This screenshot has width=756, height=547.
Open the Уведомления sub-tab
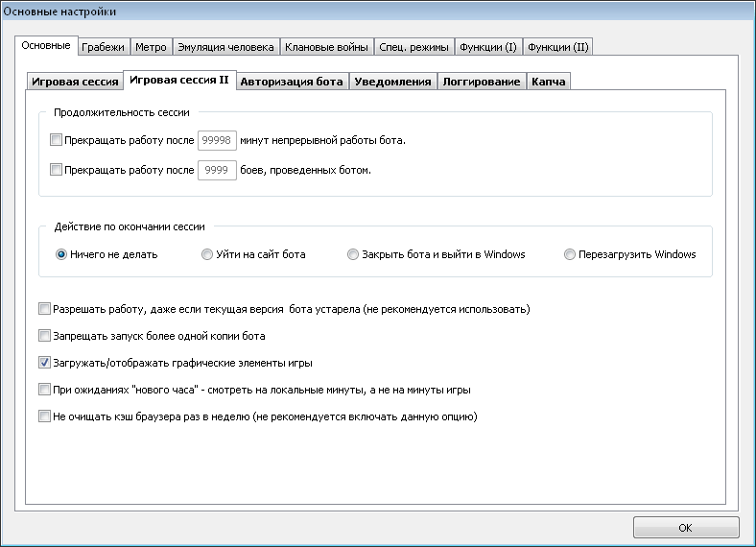(392, 82)
